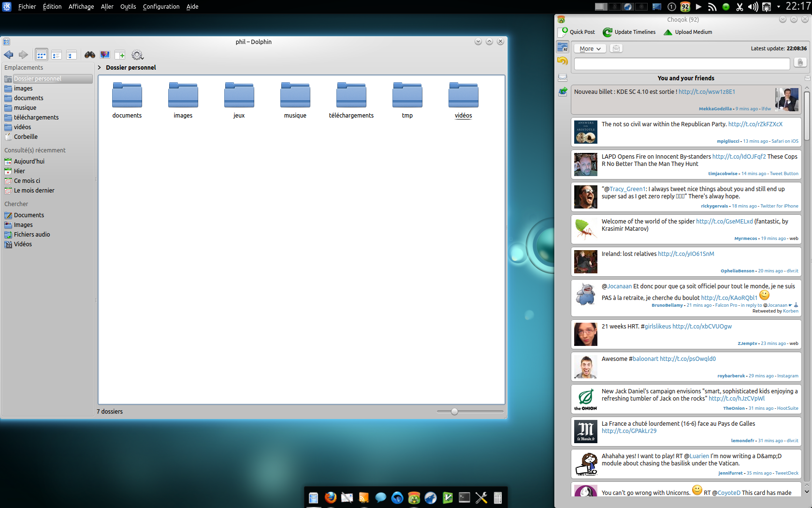
Task: Select the musique folder in main view
Action: [x=295, y=100]
